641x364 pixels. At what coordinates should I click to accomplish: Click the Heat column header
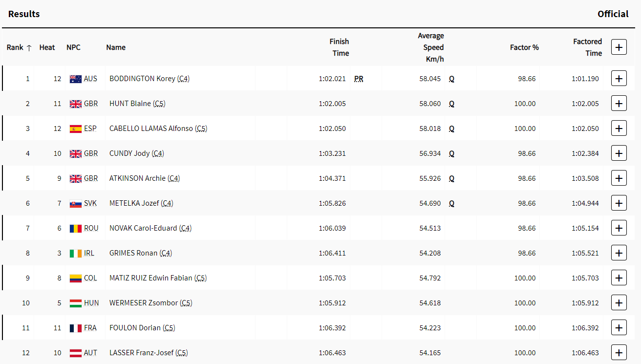(47, 47)
